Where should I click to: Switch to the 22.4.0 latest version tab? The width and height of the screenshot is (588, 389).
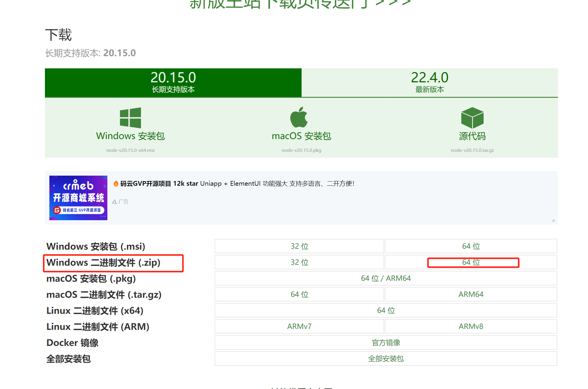(429, 82)
